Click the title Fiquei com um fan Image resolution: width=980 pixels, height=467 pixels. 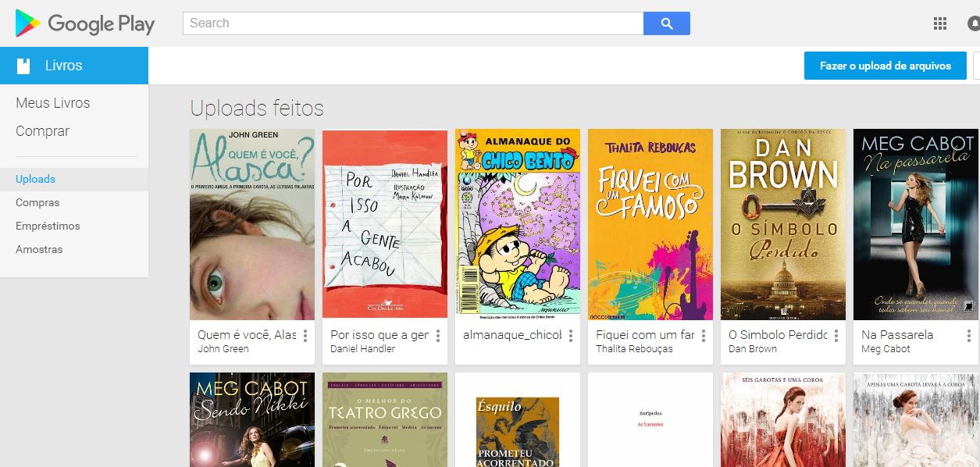pyautogui.click(x=645, y=335)
